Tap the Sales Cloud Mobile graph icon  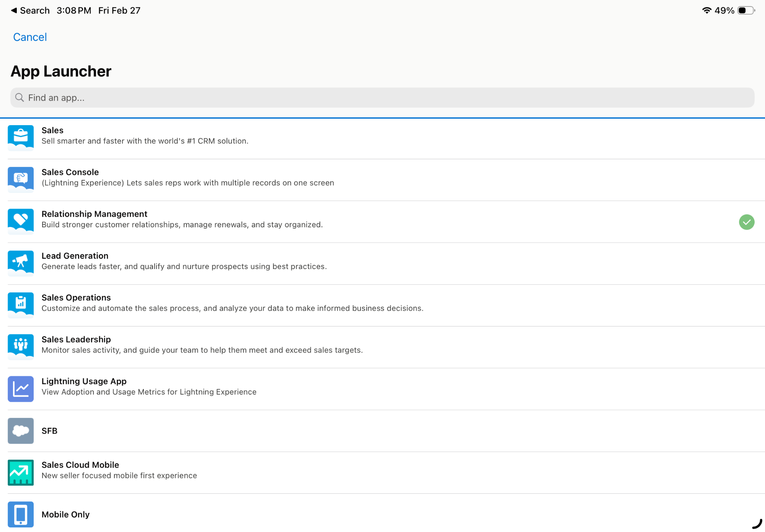(x=21, y=472)
